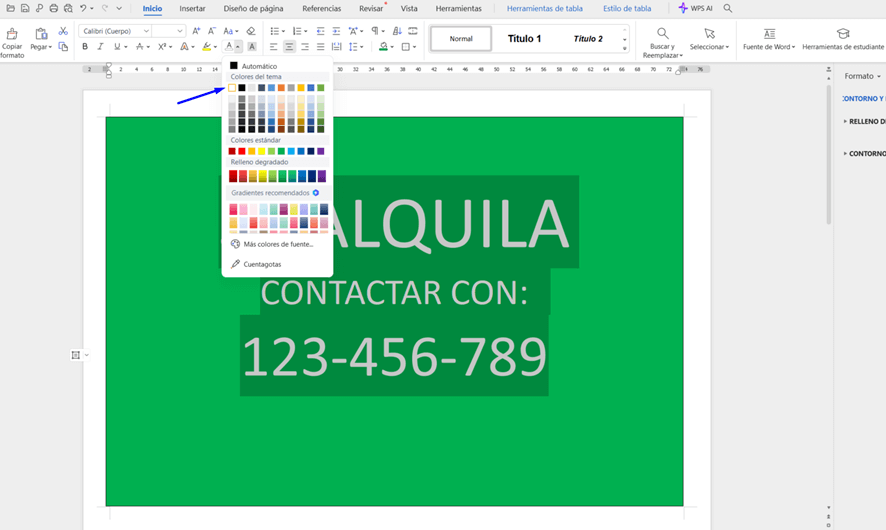
Task: Click the Sort icon in the ribbon
Action: coord(397,31)
